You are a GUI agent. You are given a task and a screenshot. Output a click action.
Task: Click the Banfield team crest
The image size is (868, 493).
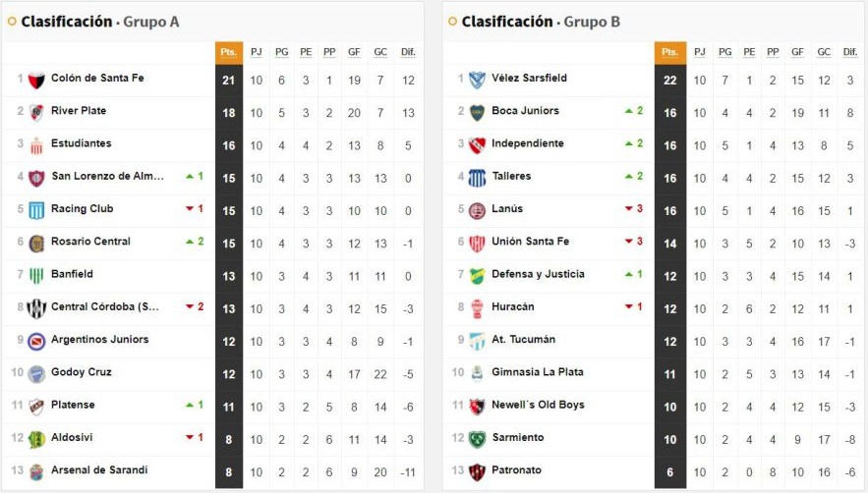coord(36,275)
